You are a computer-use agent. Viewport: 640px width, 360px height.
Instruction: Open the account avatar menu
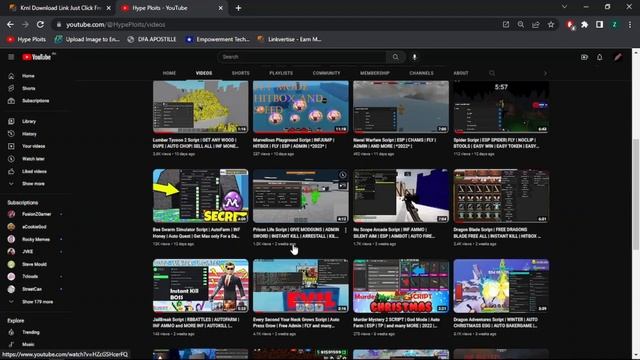618,57
